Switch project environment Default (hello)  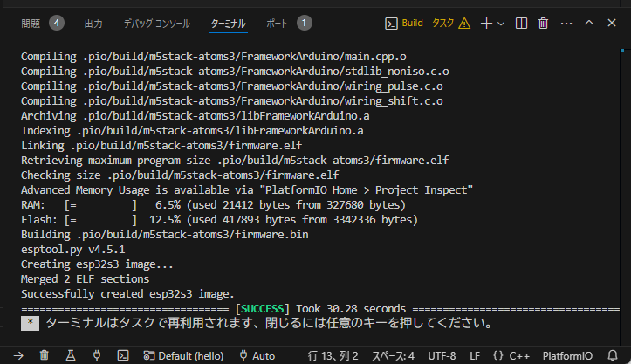click(183, 356)
